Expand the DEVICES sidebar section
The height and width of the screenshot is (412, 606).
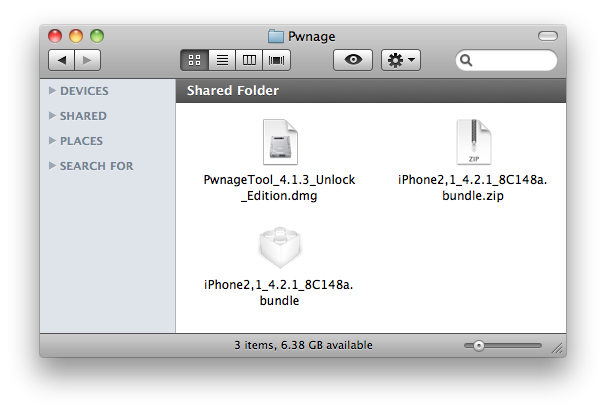tap(52, 91)
